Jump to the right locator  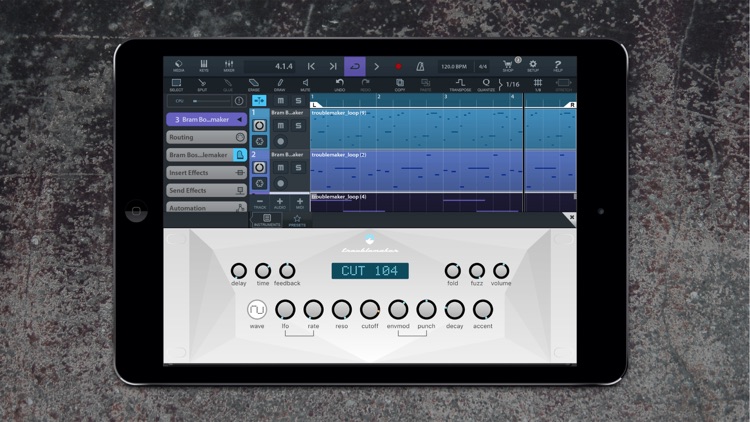[333, 67]
